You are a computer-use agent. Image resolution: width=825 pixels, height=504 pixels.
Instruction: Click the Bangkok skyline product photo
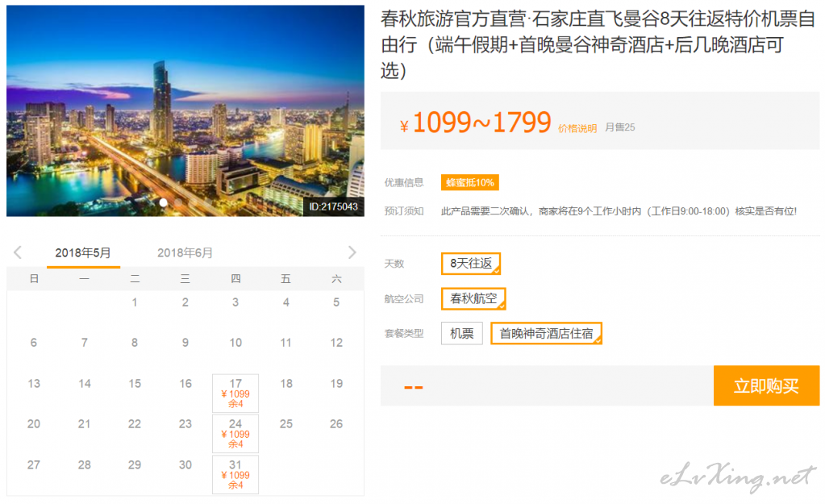tap(185, 111)
